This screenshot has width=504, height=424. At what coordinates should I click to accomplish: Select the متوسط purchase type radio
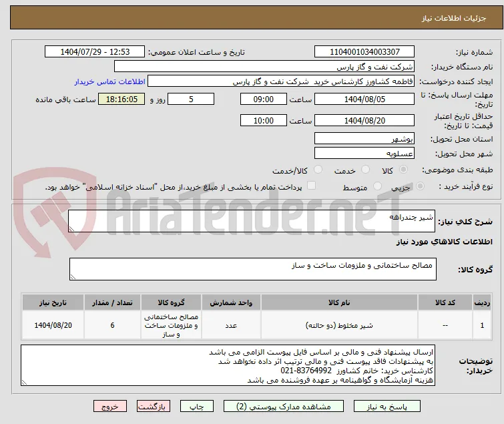[x=377, y=186]
